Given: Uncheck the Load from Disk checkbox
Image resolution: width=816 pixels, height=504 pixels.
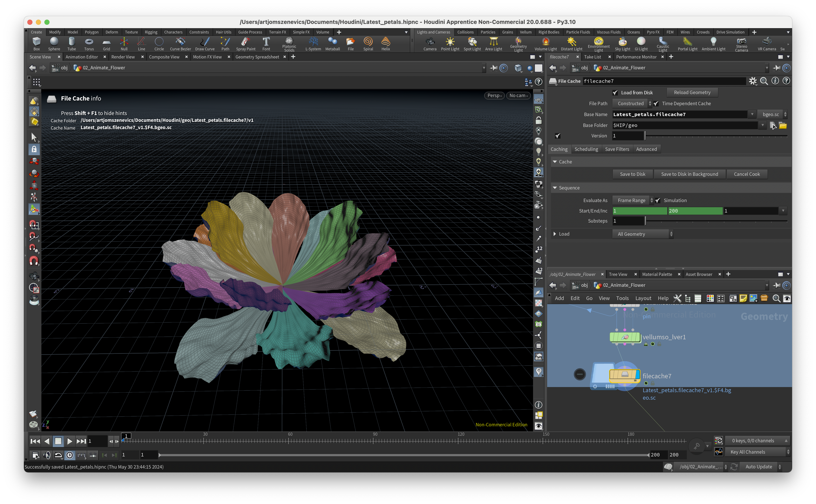Looking at the screenshot, I should [615, 93].
